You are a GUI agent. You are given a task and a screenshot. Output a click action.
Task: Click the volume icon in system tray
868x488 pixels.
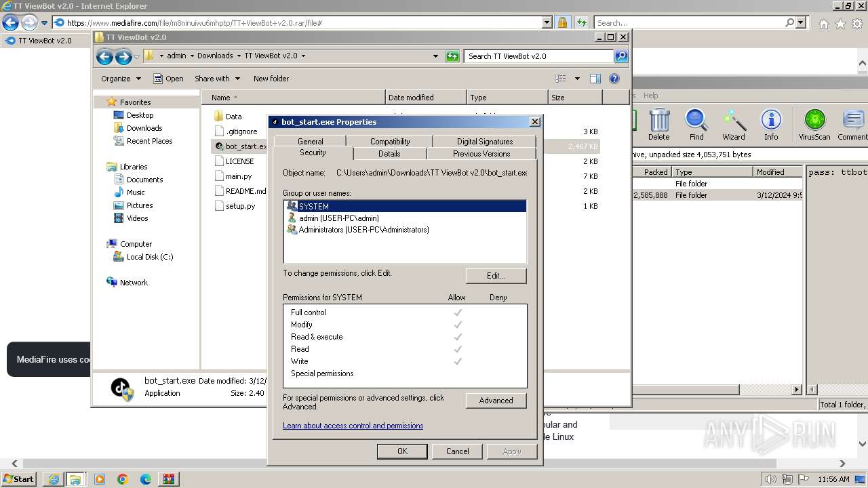[769, 479]
